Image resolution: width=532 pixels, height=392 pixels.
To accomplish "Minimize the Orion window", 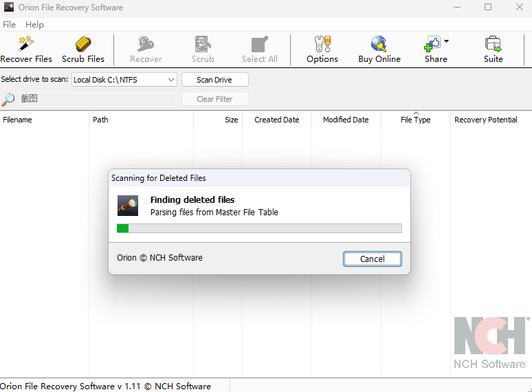I will [457, 7].
